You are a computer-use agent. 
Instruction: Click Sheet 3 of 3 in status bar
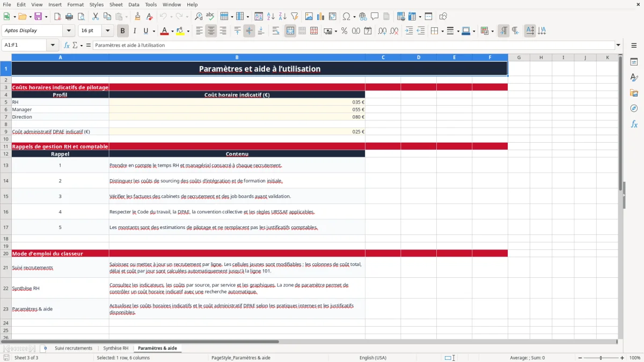[x=26, y=358]
